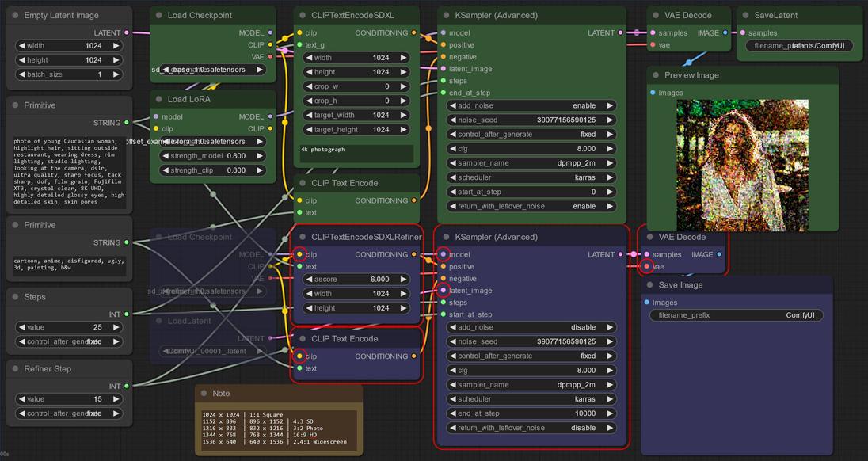Image resolution: width=868 pixels, height=461 pixels.
Task: Click the crop_w value in CLIPTextEncodeSDXL
Action: 387,86
